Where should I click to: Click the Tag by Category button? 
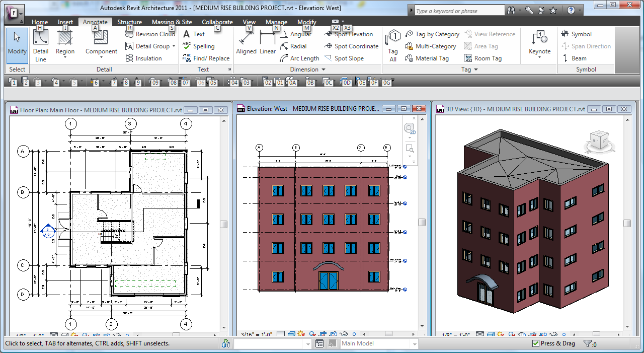click(432, 34)
